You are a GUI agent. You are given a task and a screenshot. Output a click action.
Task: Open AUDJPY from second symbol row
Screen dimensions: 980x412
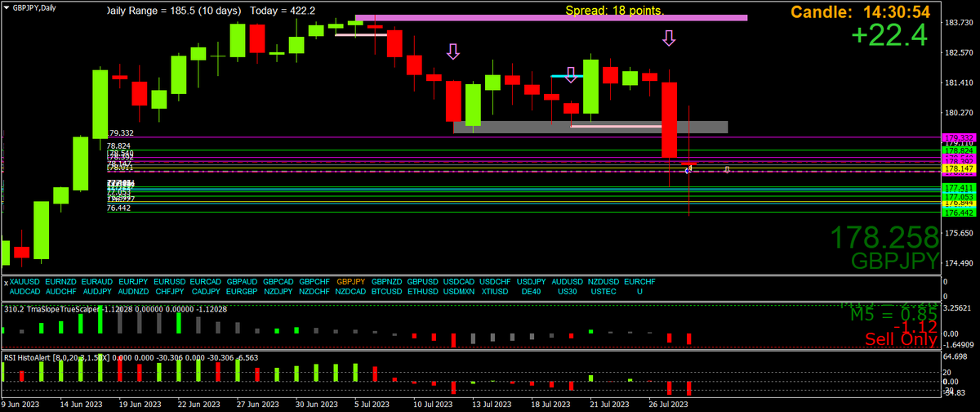point(97,291)
